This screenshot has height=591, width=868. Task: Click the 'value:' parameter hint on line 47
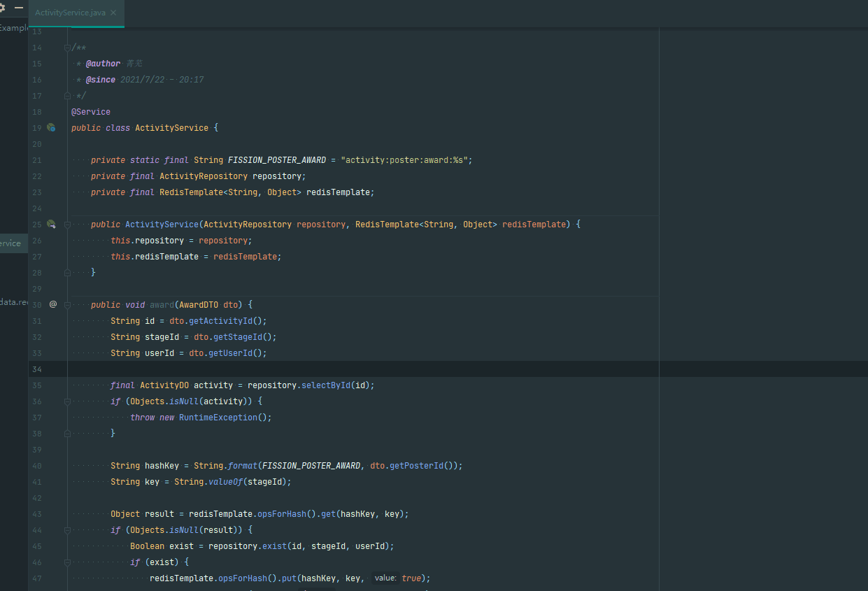point(385,578)
